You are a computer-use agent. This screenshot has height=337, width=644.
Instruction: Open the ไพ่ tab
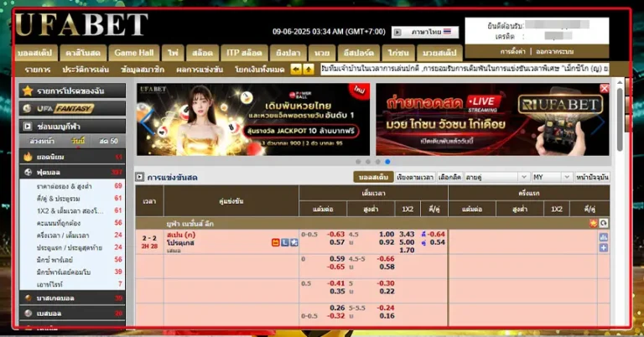click(173, 53)
